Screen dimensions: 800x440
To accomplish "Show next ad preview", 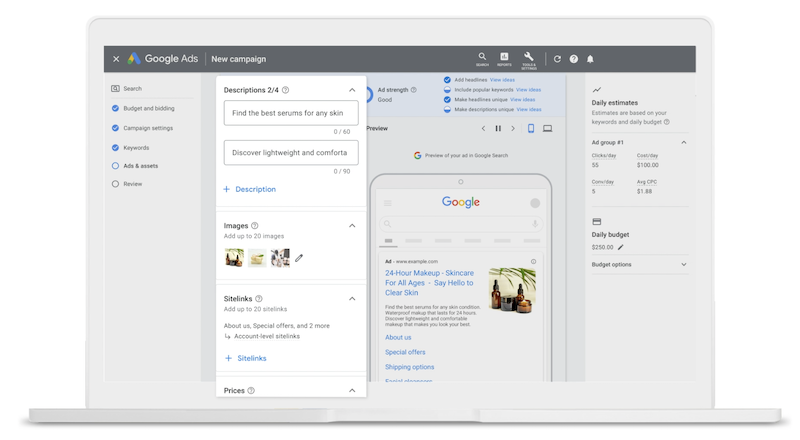I will 513,129.
